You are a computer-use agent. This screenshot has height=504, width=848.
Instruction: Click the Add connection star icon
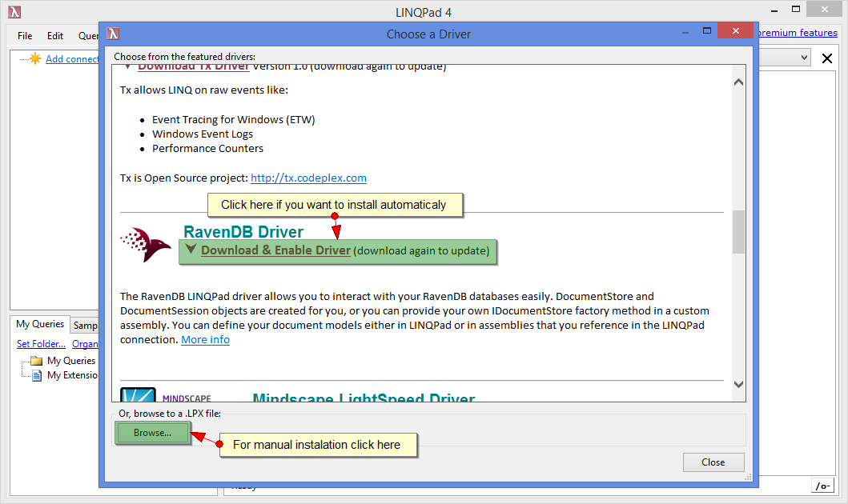(x=35, y=58)
